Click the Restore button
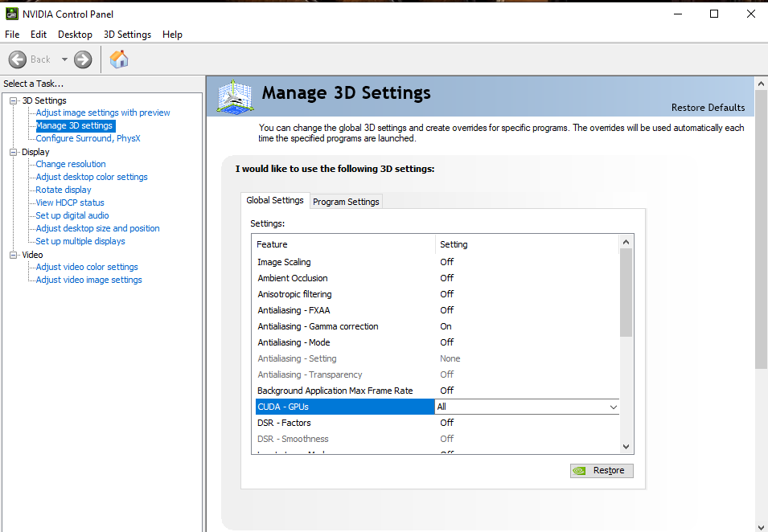768x532 pixels. tap(602, 470)
